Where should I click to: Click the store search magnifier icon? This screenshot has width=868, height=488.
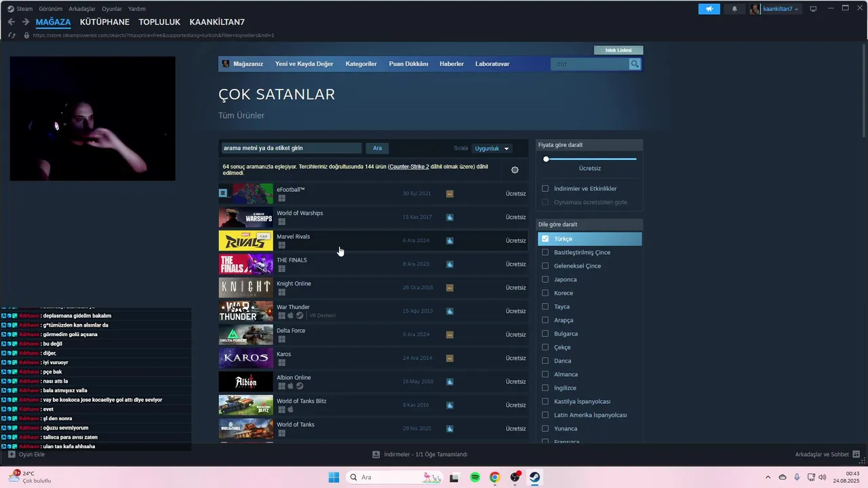pos(635,64)
